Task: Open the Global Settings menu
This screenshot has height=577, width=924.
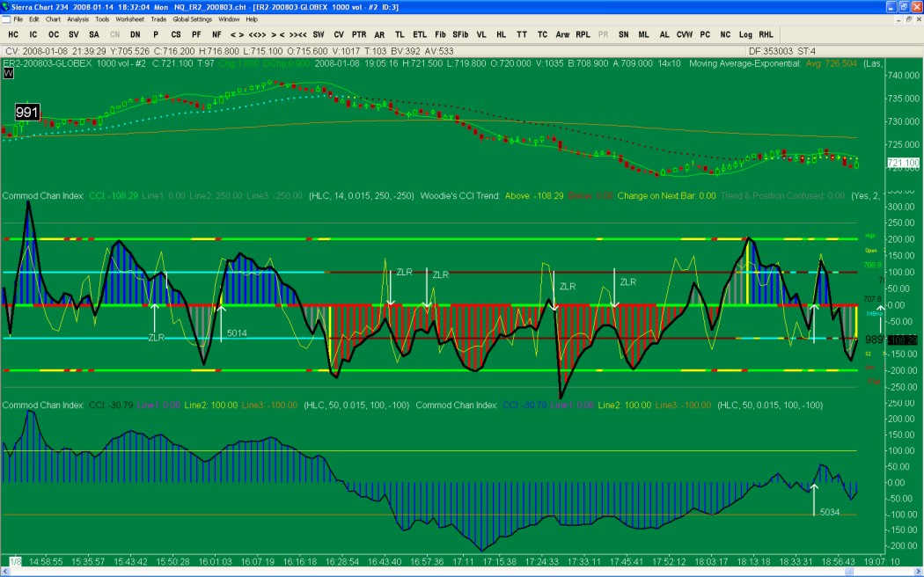Action: point(192,19)
